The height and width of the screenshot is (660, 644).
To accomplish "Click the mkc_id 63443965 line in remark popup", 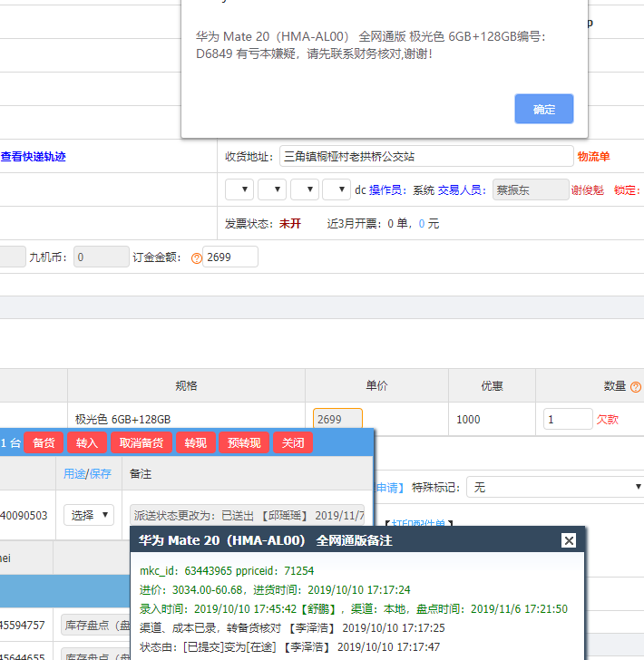I will point(227,571).
